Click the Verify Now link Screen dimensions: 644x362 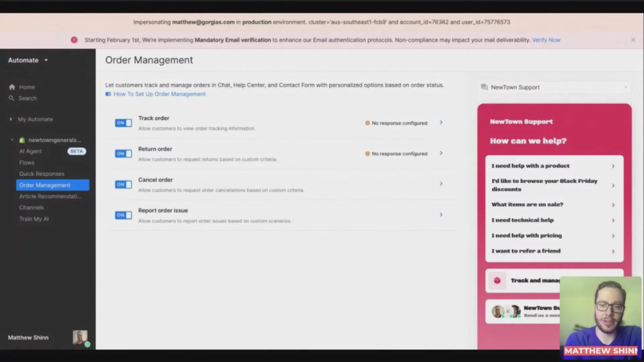(x=546, y=40)
